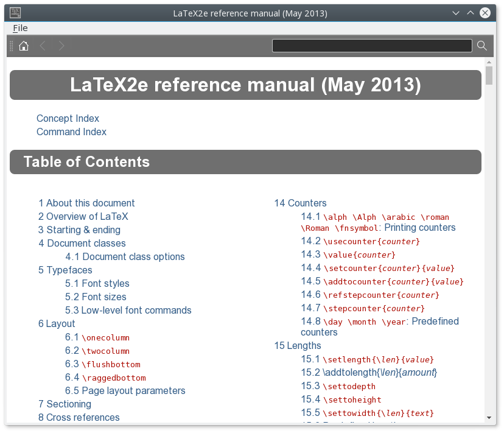Open section 14.5 \addtocounter{counter}{value}

382,281
